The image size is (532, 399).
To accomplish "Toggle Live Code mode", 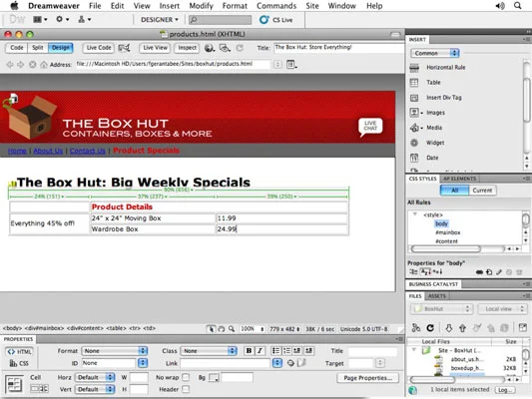I will (99, 48).
